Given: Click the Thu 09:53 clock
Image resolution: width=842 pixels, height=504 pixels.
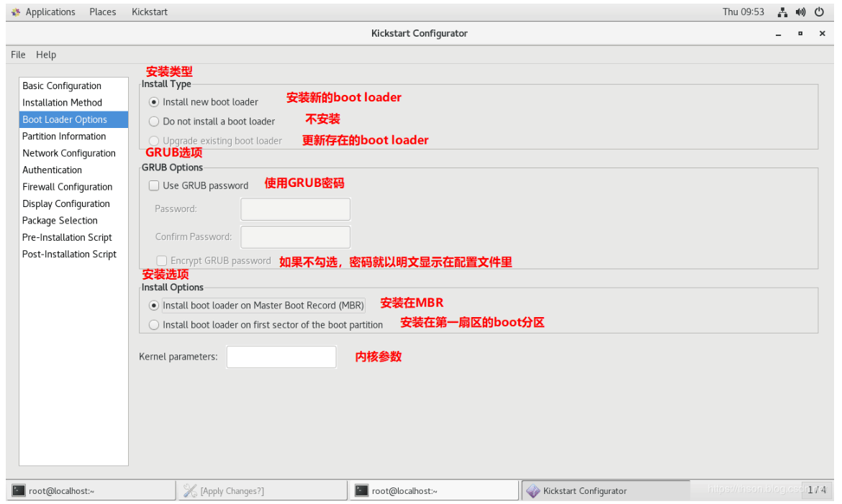Looking at the screenshot, I should coord(743,12).
